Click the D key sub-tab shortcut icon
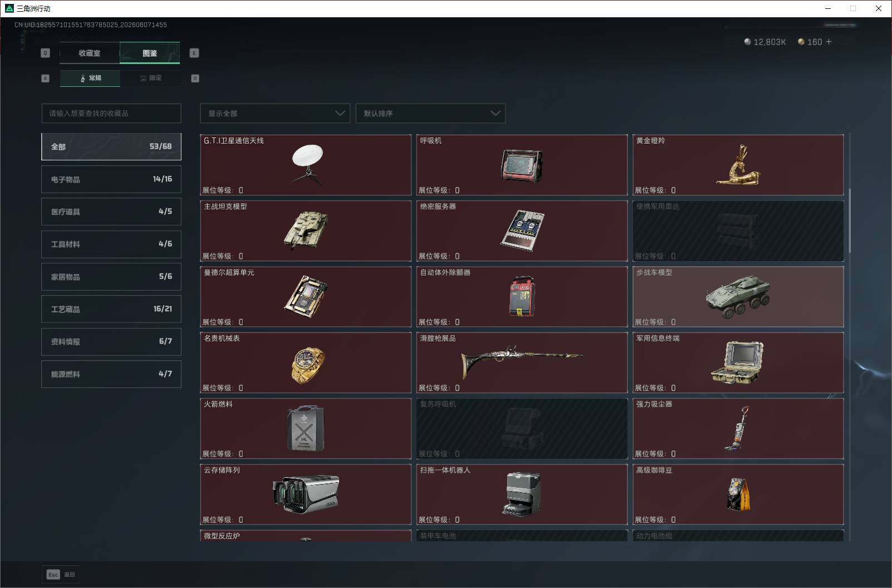This screenshot has height=588, width=892. tap(195, 79)
